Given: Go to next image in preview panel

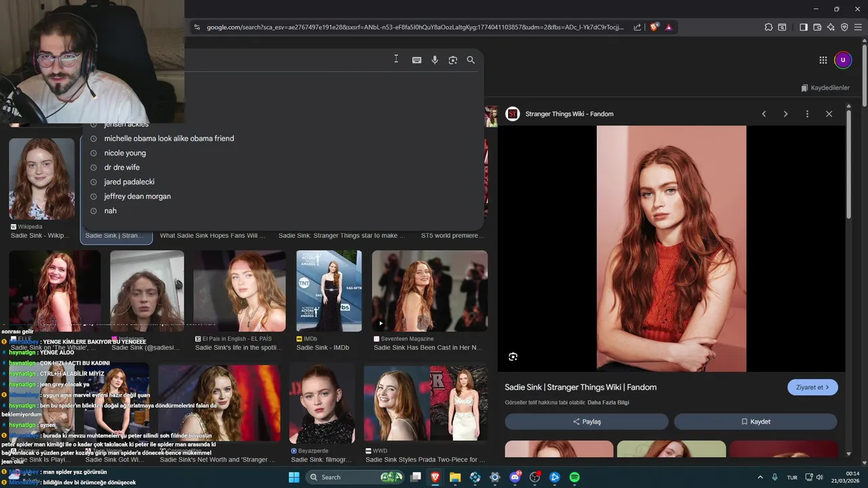Looking at the screenshot, I should pyautogui.click(x=785, y=114).
